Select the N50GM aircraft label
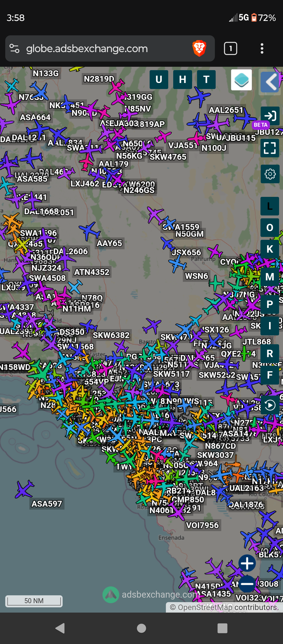The image size is (283, 644). (x=189, y=234)
